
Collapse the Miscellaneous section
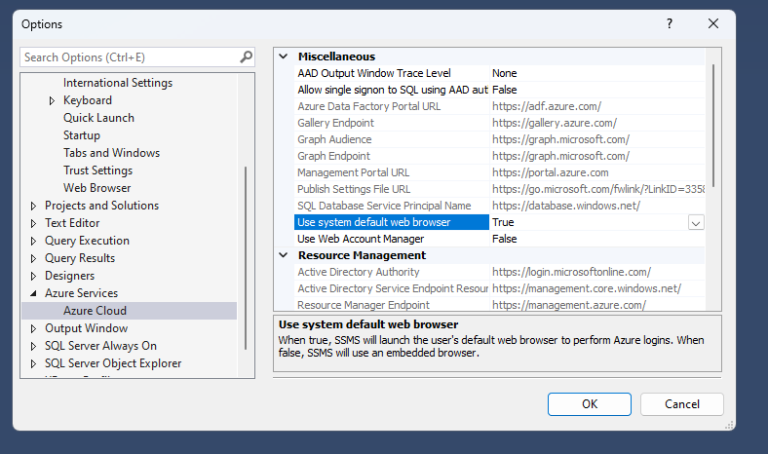pos(283,57)
